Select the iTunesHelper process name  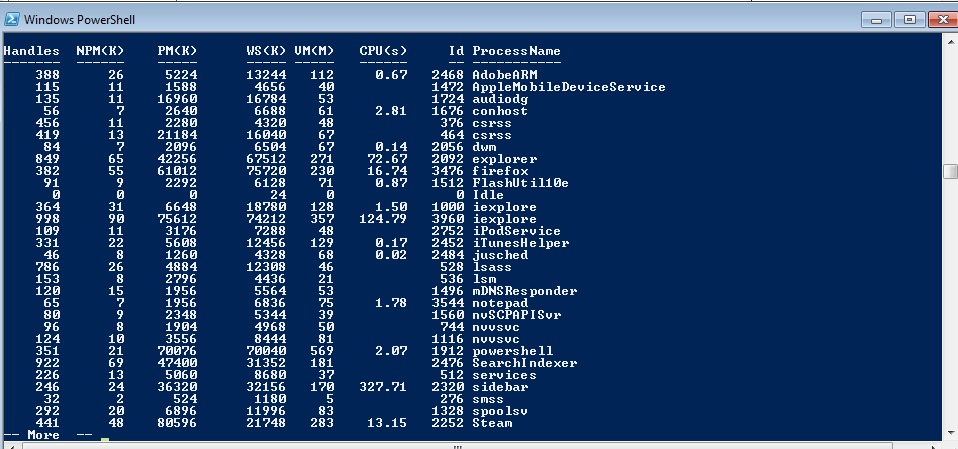pos(521,243)
